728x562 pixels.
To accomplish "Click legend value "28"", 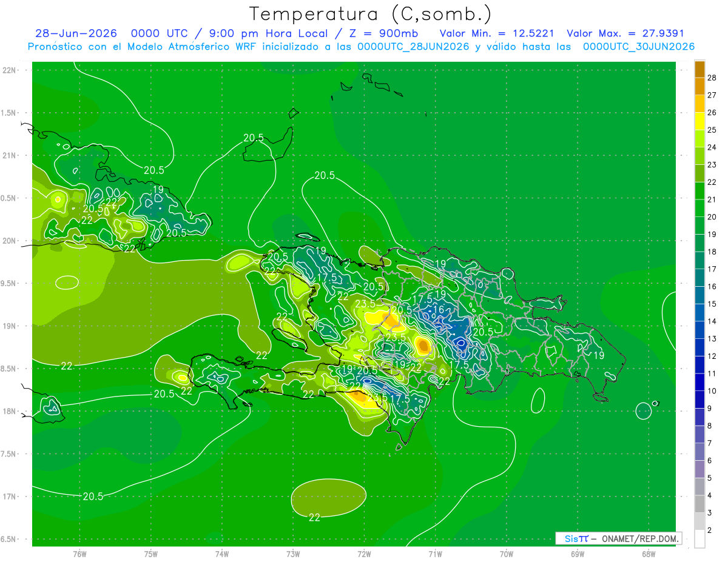I will pos(712,78).
